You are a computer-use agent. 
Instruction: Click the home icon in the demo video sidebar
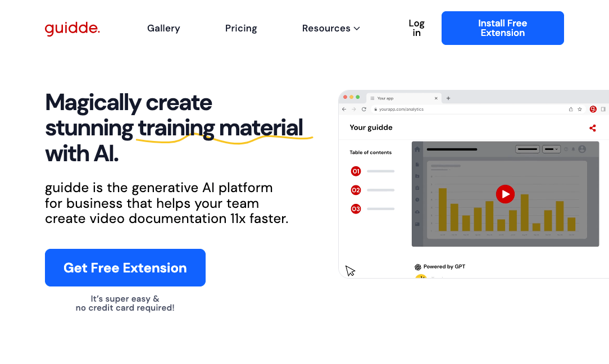417,149
